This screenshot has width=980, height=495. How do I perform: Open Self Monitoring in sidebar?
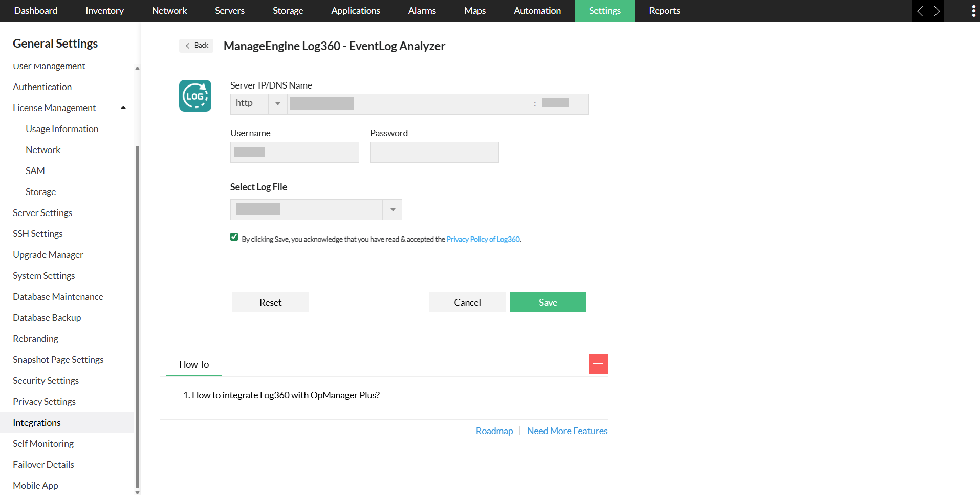coord(43,444)
